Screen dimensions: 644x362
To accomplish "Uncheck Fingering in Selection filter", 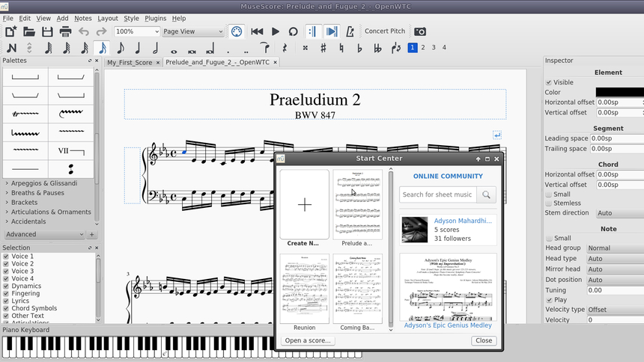I will (x=6, y=293).
